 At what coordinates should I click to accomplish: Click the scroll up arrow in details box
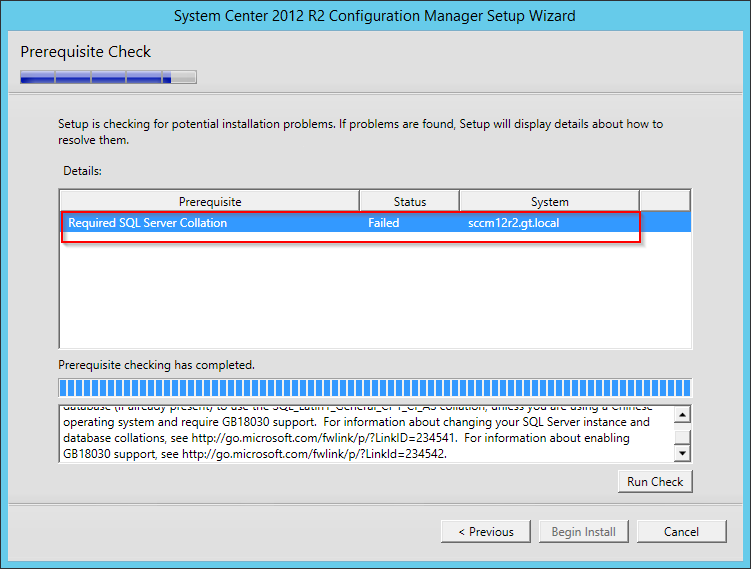(682, 414)
